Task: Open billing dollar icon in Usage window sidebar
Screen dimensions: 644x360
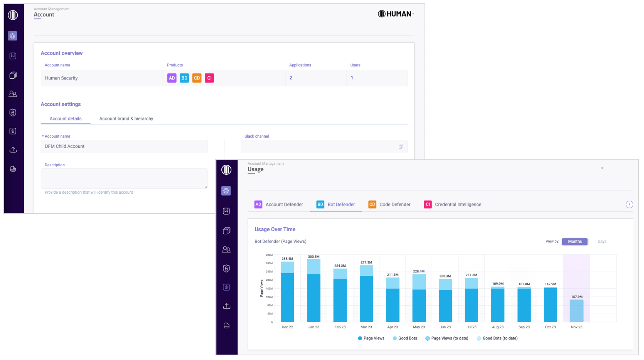Action: point(226,287)
